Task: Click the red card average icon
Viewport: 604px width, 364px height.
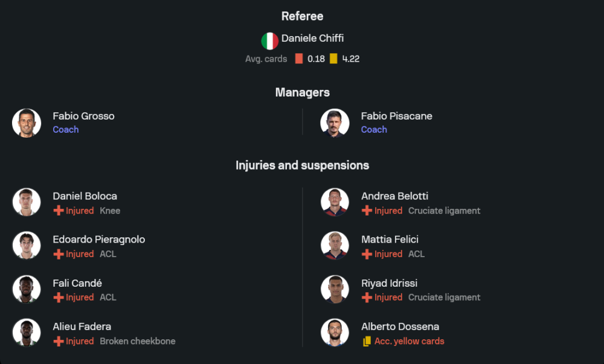Action: pos(299,59)
